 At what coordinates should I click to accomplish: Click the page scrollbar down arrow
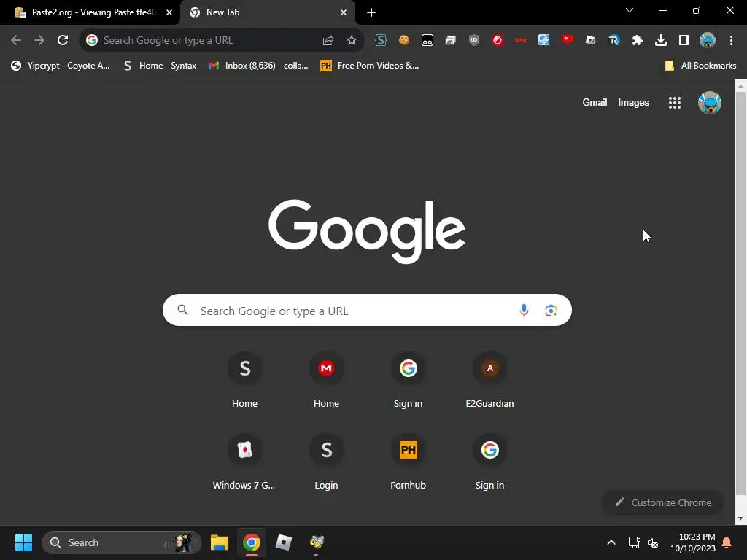point(740,518)
